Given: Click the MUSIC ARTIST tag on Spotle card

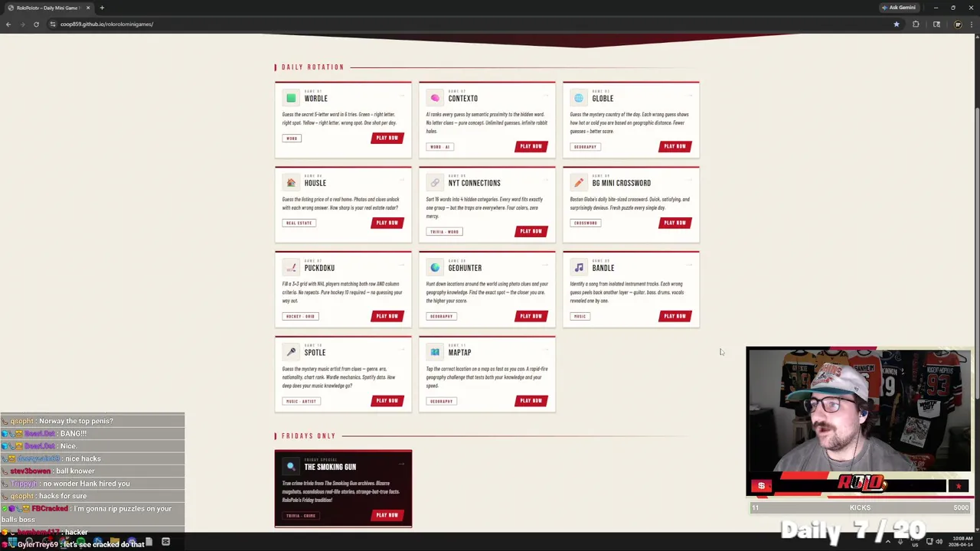Looking at the screenshot, I should (301, 401).
